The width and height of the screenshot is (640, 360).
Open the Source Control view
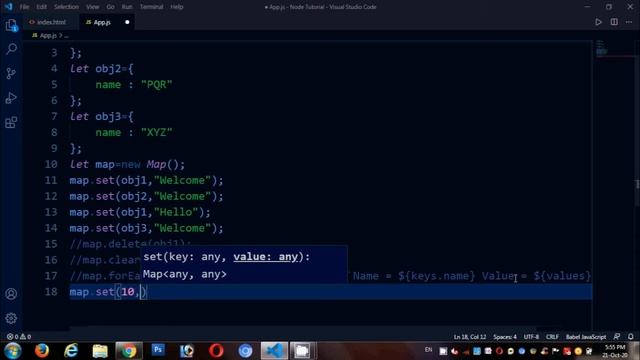11,73
